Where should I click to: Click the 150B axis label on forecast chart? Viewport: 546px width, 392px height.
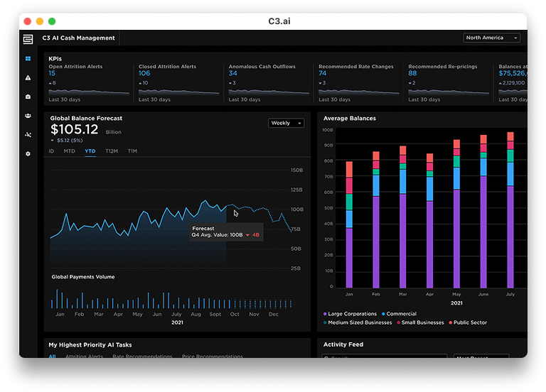tap(296, 170)
